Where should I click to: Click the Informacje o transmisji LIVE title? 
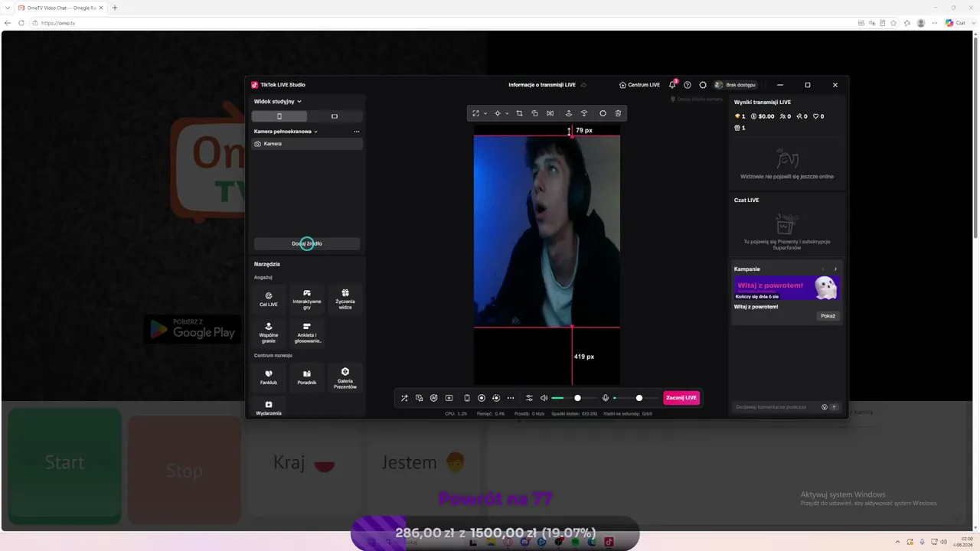(542, 85)
